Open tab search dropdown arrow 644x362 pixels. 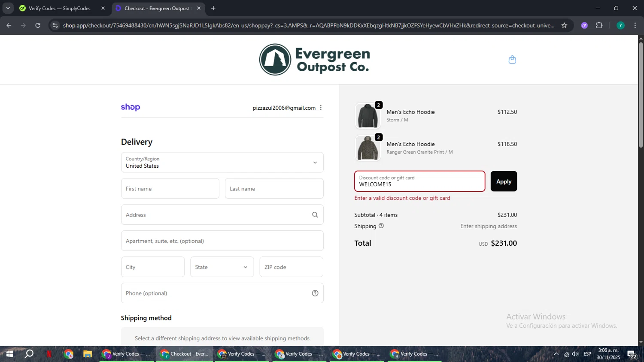8,8
